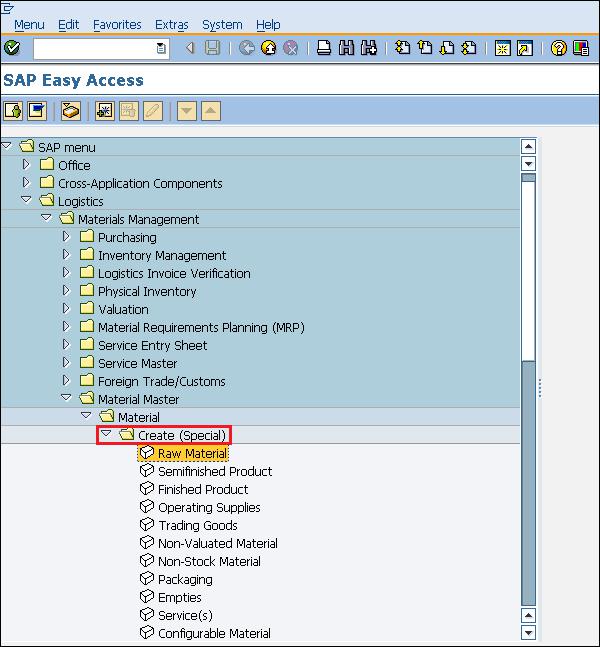
Task: Click the Foreign Trade/Customs folder
Action: [x=161, y=381]
